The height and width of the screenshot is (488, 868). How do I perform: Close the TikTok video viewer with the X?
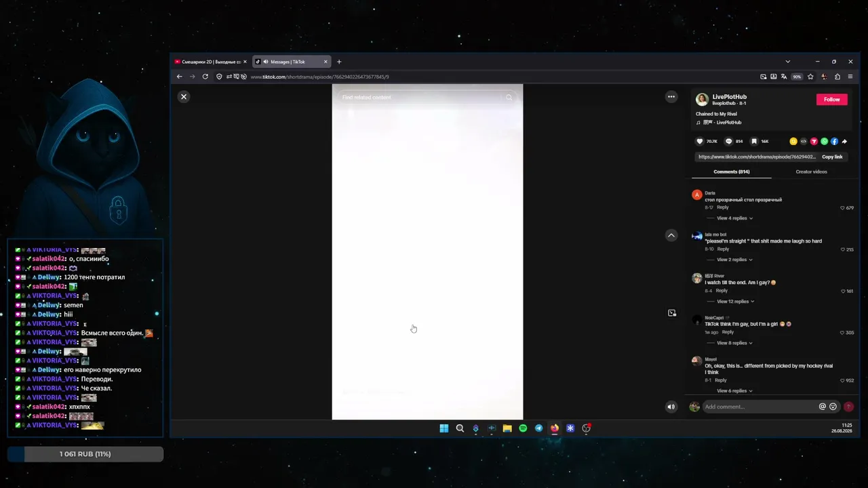[x=183, y=97]
